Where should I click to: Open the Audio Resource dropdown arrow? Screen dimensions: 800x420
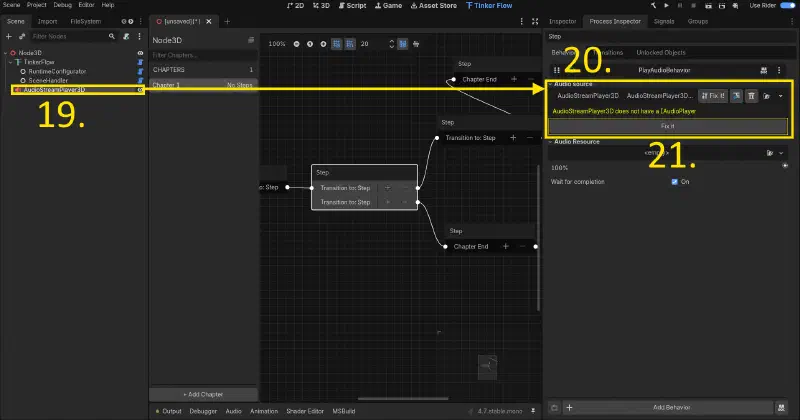click(x=781, y=153)
